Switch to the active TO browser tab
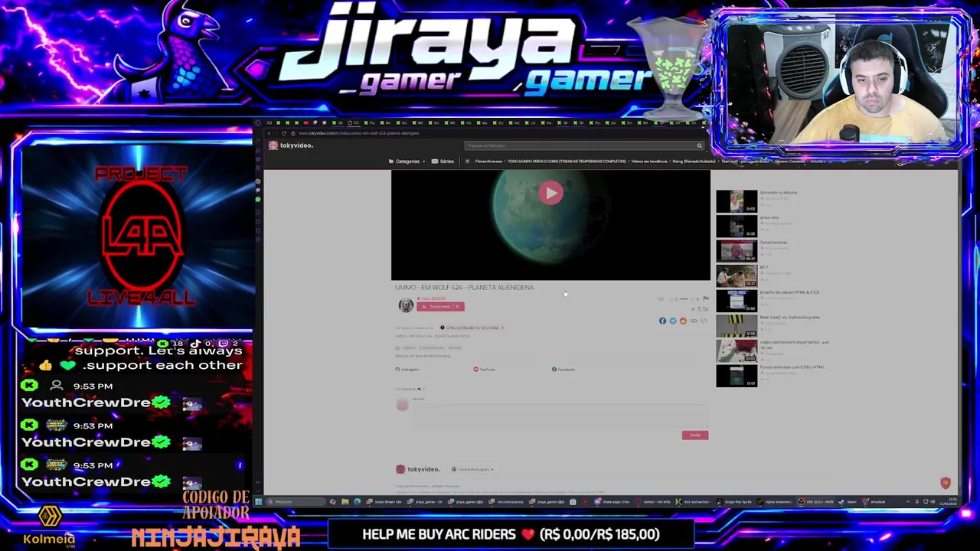This screenshot has height=551, width=980. click(354, 122)
